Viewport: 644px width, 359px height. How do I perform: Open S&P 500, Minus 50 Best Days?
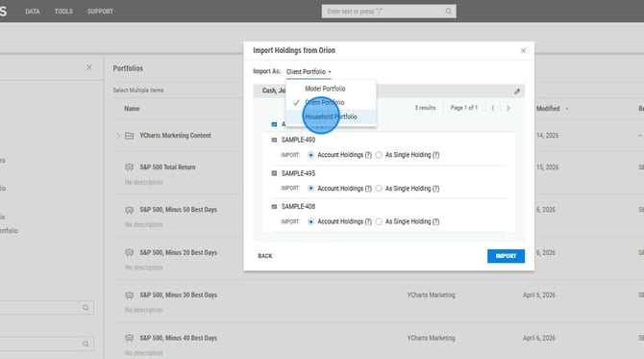click(x=178, y=210)
